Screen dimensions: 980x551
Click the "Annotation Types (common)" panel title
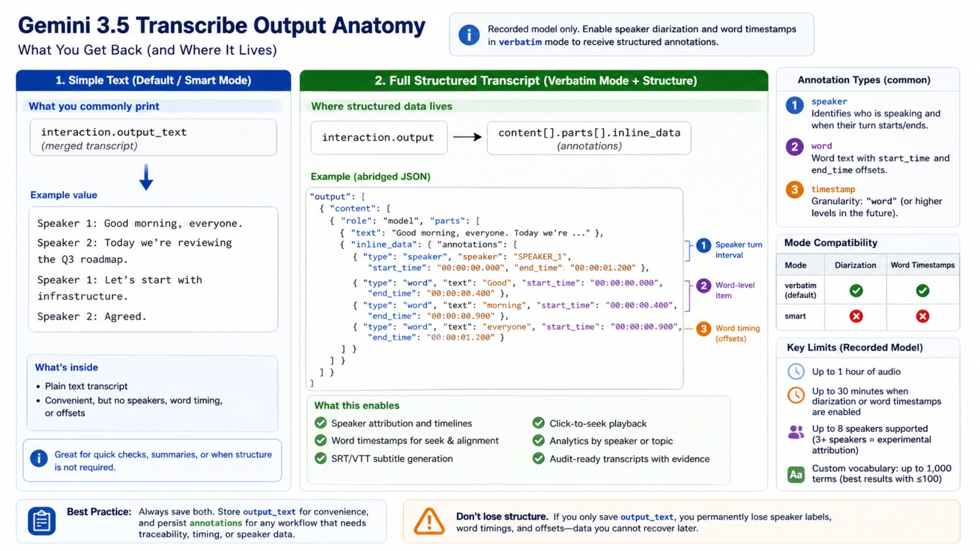(x=864, y=80)
